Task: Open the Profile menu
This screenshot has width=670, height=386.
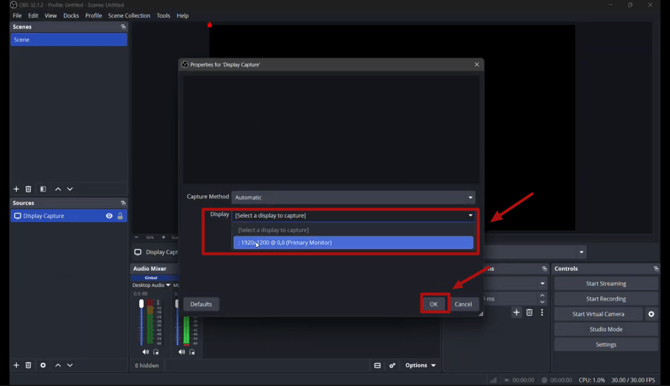Action: pos(93,15)
